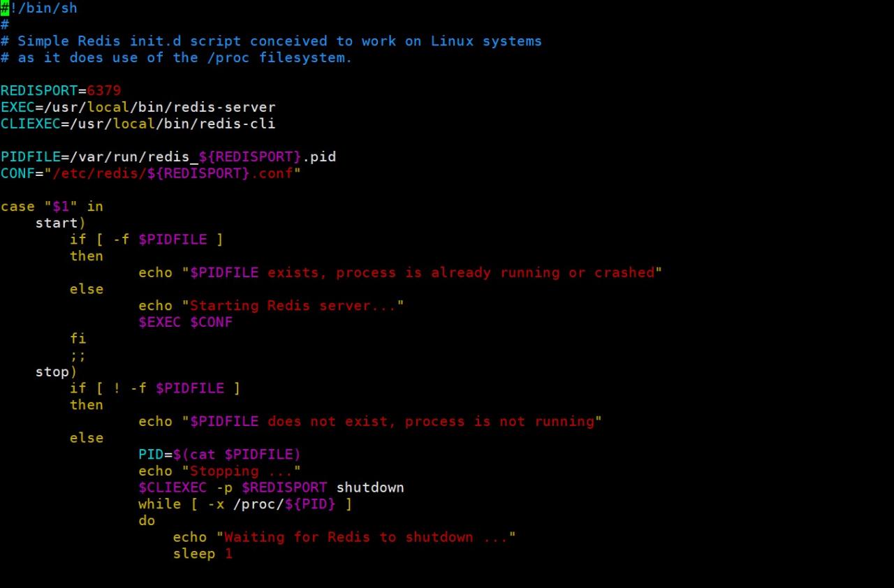Click the '$CLIEXEC -p $REDISPORT shutdown' command

[271, 488]
